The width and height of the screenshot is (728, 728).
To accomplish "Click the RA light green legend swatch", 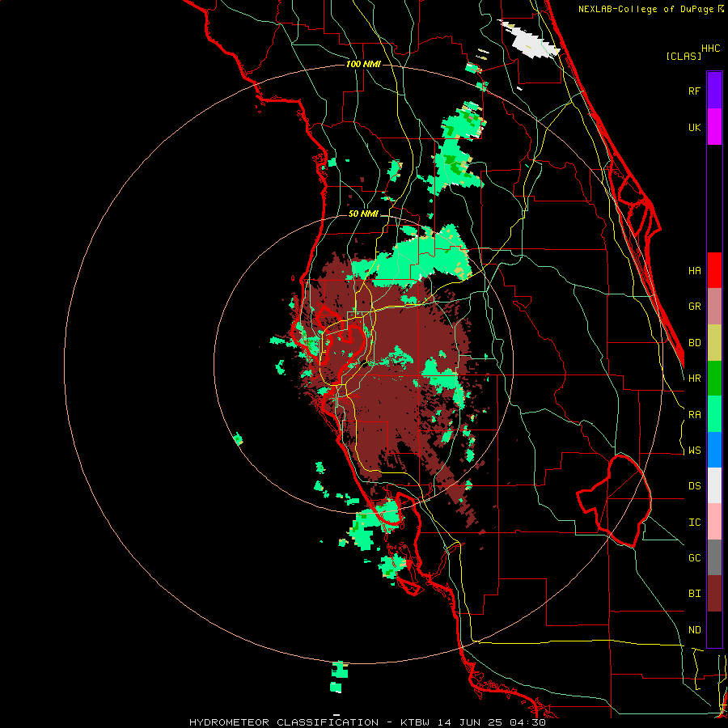I will (714, 414).
